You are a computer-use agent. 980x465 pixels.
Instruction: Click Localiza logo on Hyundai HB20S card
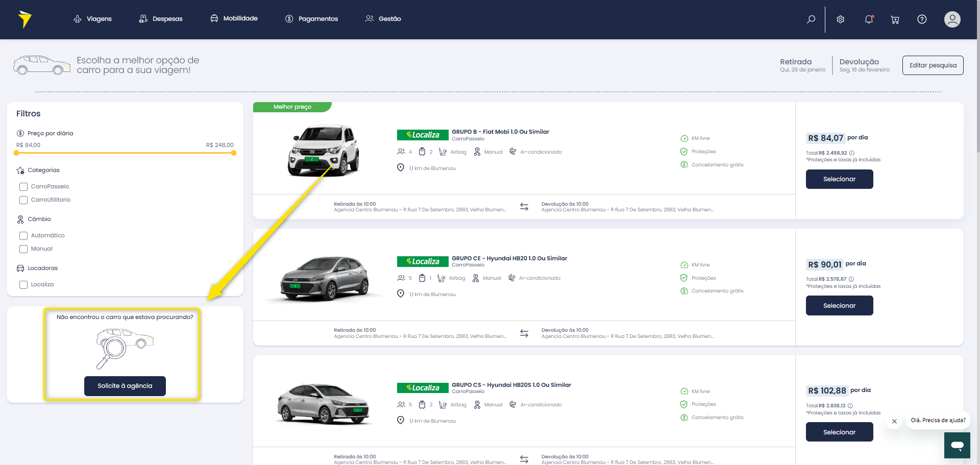click(423, 388)
